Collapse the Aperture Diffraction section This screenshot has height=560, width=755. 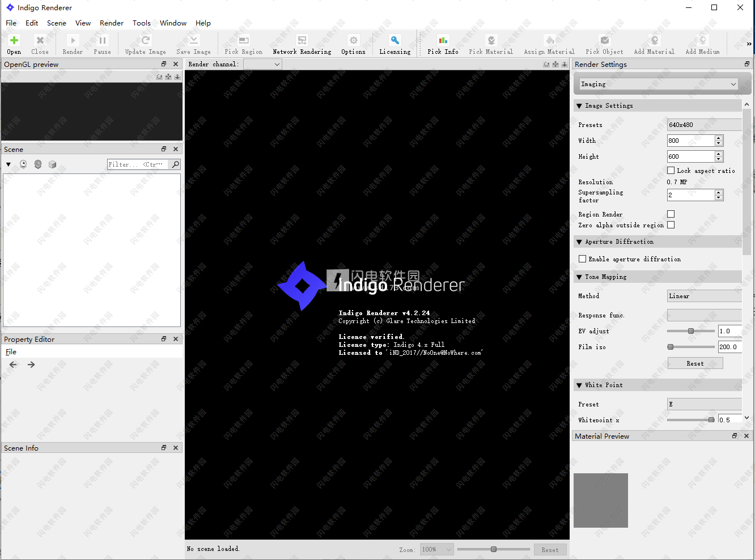[579, 242]
